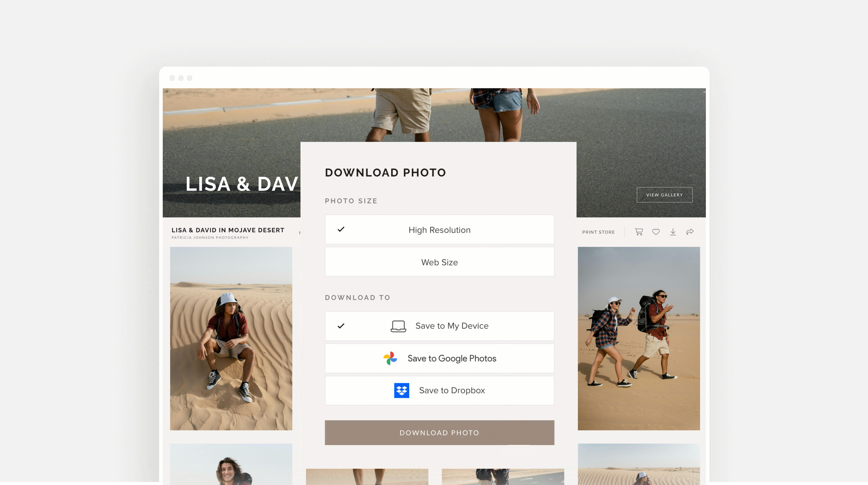The height and width of the screenshot is (485, 868).
Task: Choose Save to Google Photos option
Action: pyautogui.click(x=451, y=358)
